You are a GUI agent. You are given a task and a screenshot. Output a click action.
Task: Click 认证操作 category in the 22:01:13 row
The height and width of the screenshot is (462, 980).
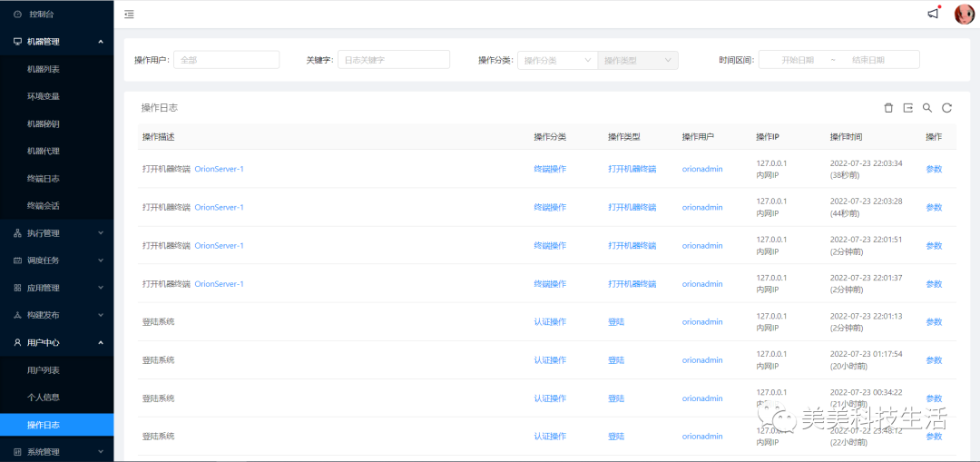click(x=550, y=322)
